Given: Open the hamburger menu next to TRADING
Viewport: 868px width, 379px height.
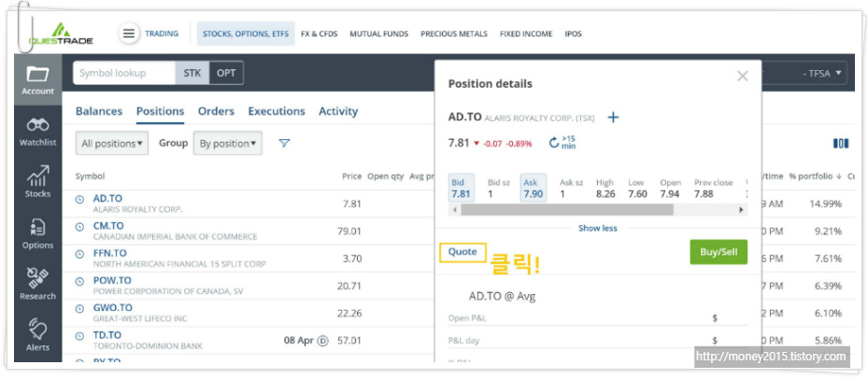Looking at the screenshot, I should (128, 34).
